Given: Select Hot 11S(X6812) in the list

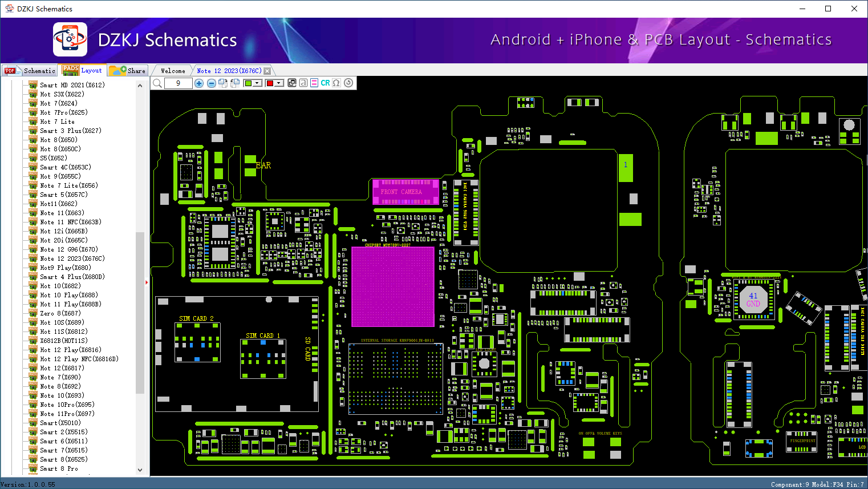Looking at the screenshot, I should coord(64,332).
